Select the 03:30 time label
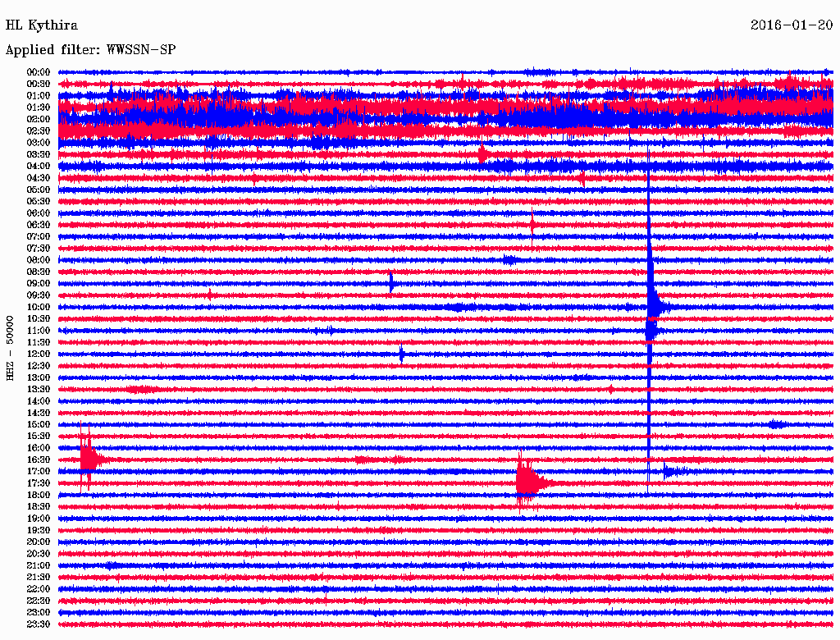The height and width of the screenshot is (640, 840). 39,154
